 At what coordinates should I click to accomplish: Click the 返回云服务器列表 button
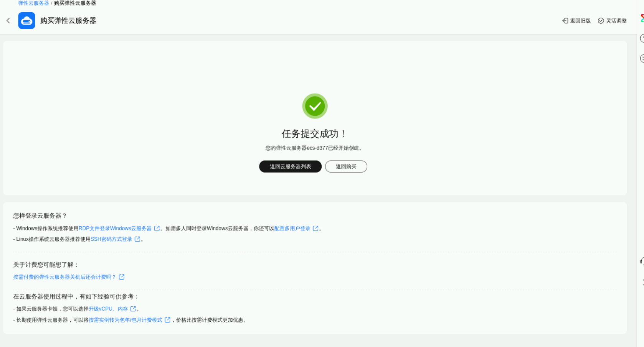291,166
